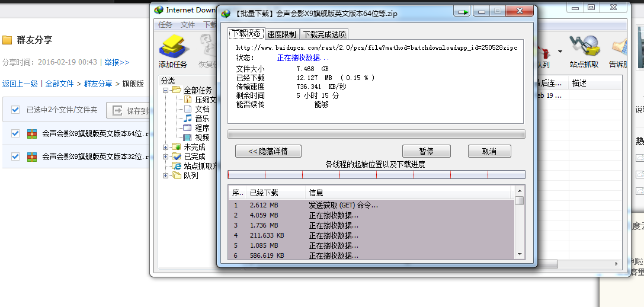Click the thread list scrollbar down arrow
Viewport: 644px width, 307px height.
click(519, 254)
